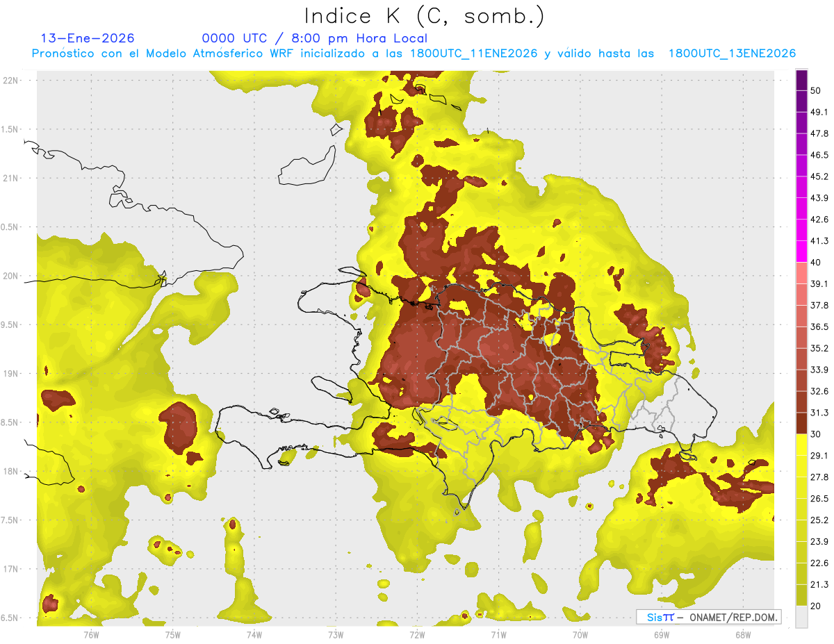Click the legend value "31.3"
Viewport: 834px width, 644px height.
(819, 413)
